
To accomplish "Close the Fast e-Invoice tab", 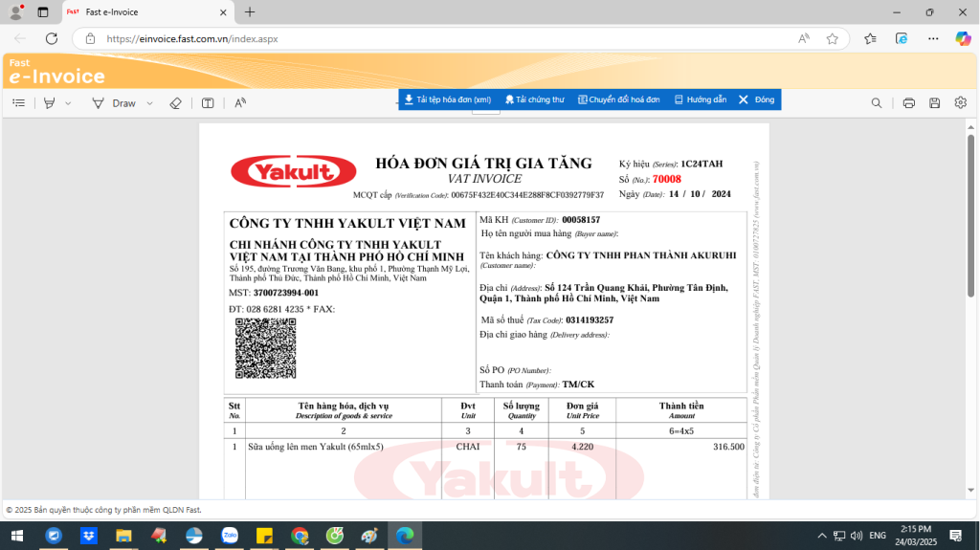I will point(223,11).
